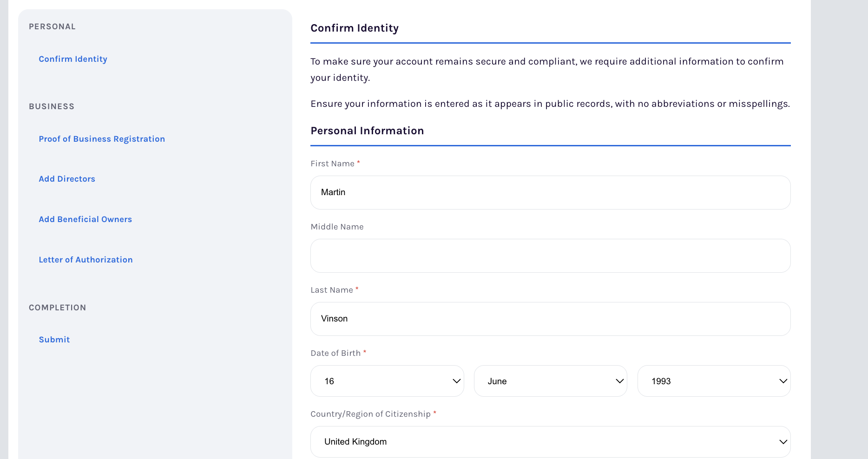The width and height of the screenshot is (868, 459).
Task: Click the Last Name field containing Vinson
Action: (550, 319)
